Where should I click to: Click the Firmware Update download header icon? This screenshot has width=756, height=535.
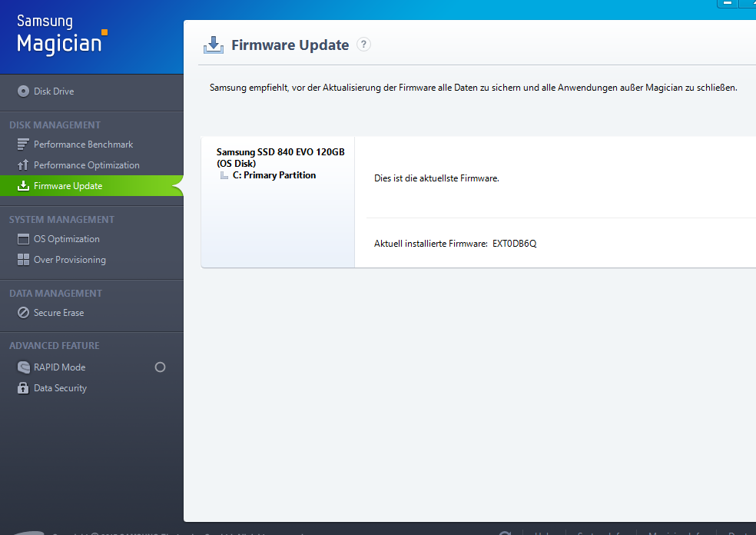[x=213, y=45]
